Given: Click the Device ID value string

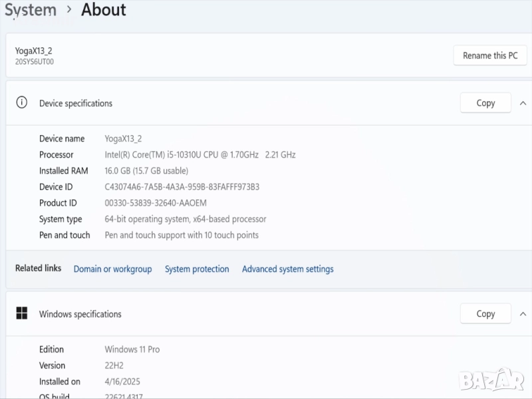Looking at the screenshot, I should point(182,187).
